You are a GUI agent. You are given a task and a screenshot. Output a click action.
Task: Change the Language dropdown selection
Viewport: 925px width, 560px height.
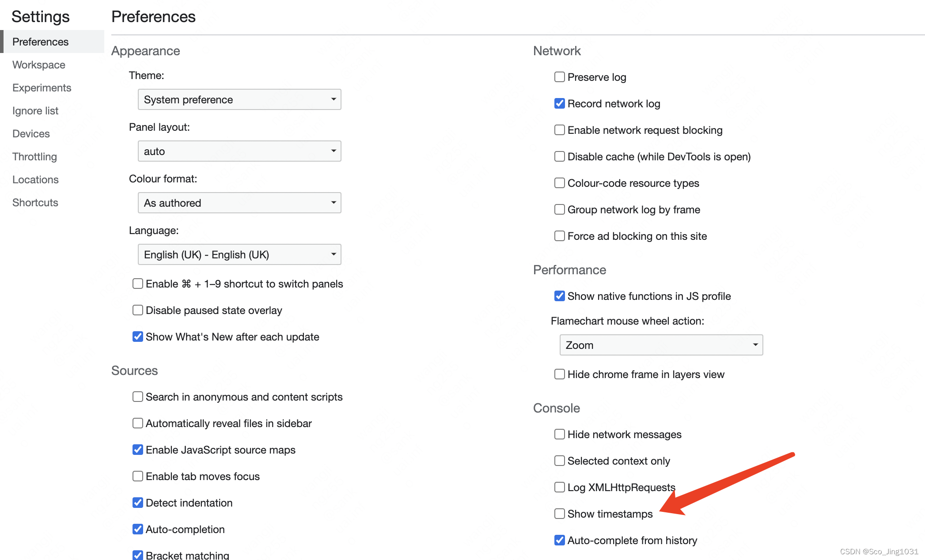(239, 255)
